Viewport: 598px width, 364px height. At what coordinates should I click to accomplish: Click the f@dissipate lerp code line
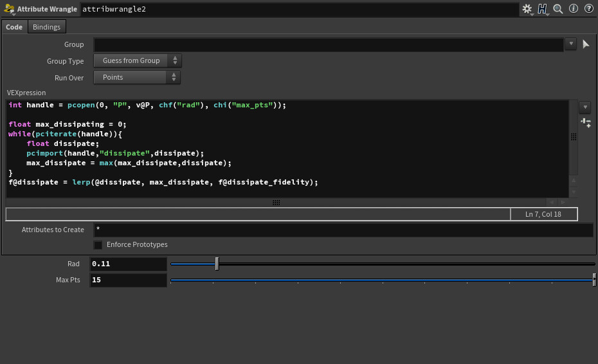(x=163, y=183)
